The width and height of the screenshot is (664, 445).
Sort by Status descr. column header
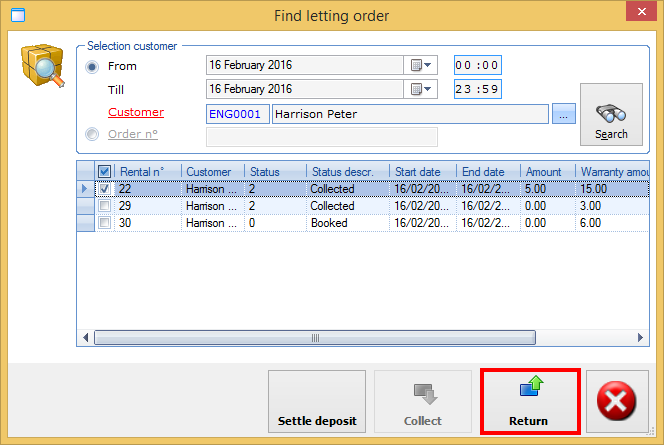click(347, 171)
